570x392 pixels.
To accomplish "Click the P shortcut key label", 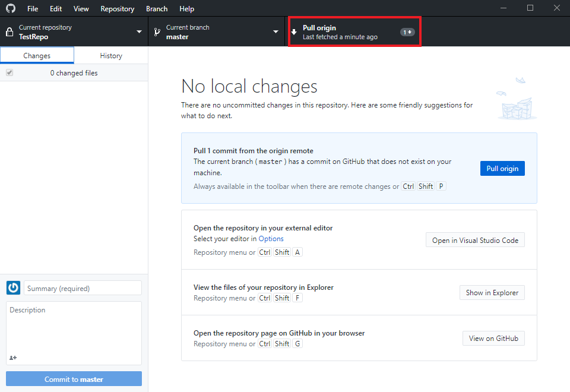I will coord(441,186).
